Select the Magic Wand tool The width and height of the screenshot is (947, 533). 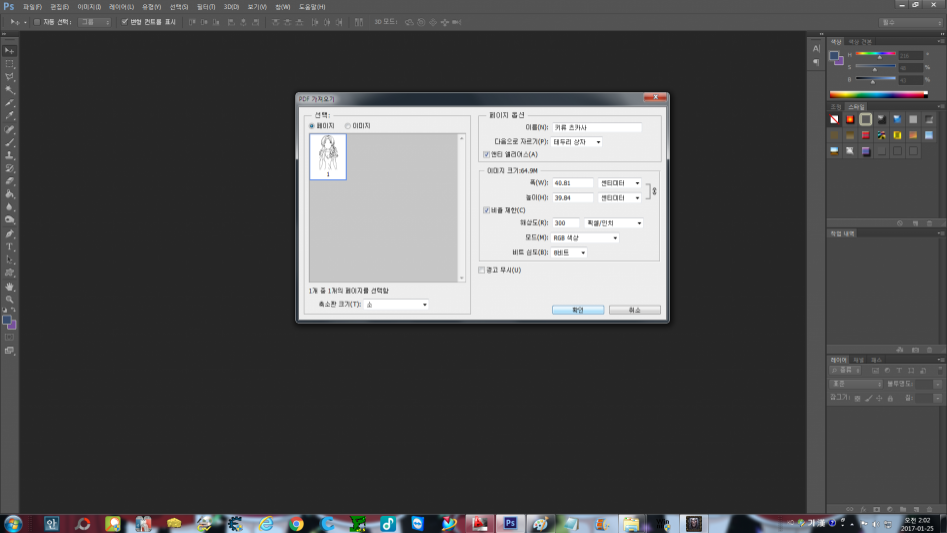point(10,90)
